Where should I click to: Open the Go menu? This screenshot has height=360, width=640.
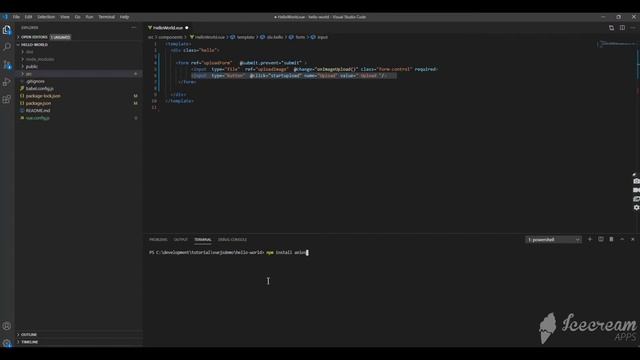coord(78,17)
